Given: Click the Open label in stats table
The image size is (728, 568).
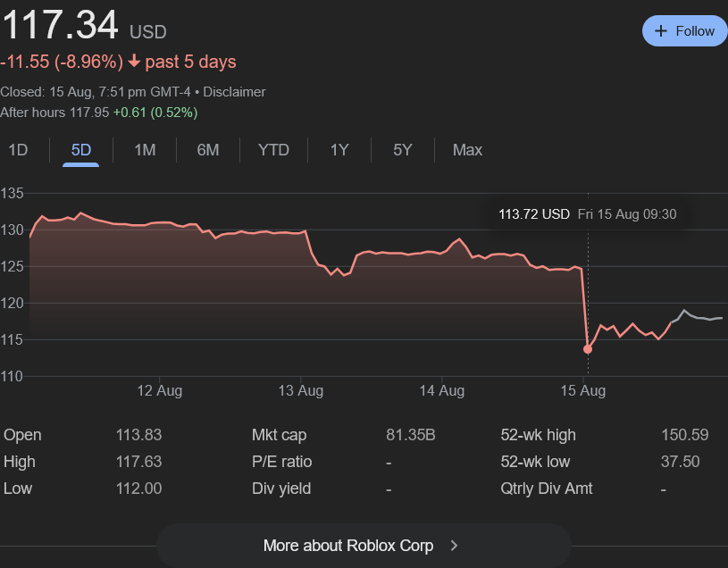Looking at the screenshot, I should pos(22,435).
